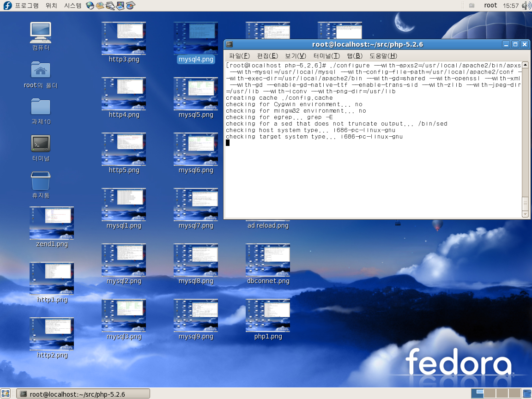Screen dimensions: 532x399
Task: Switch to the second workspace
Action: point(490,393)
